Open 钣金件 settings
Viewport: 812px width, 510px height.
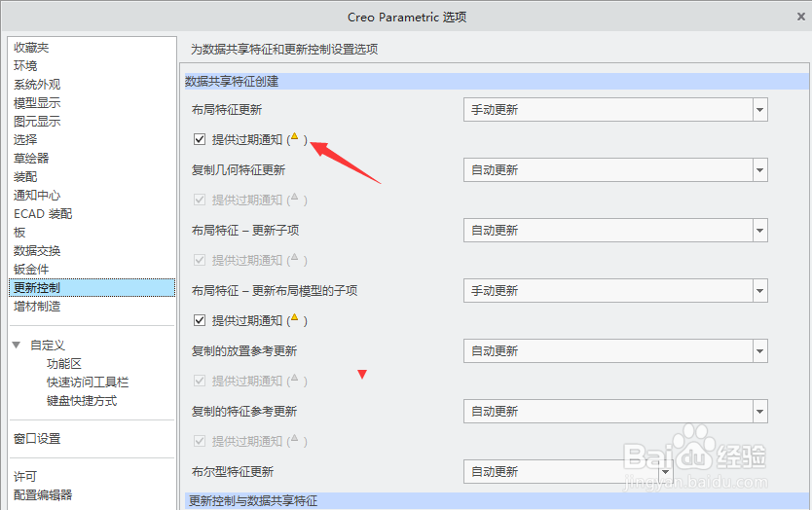click(31, 270)
